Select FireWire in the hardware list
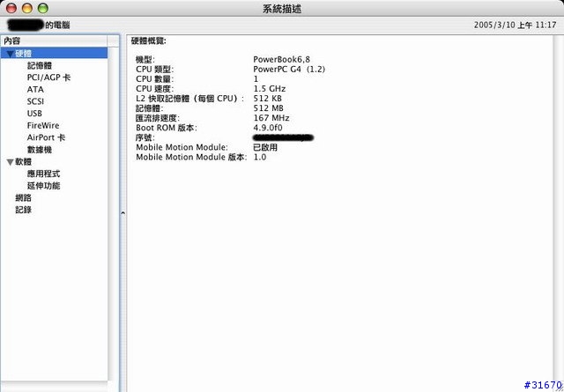Viewport: 564px width, 392px height. [43, 125]
